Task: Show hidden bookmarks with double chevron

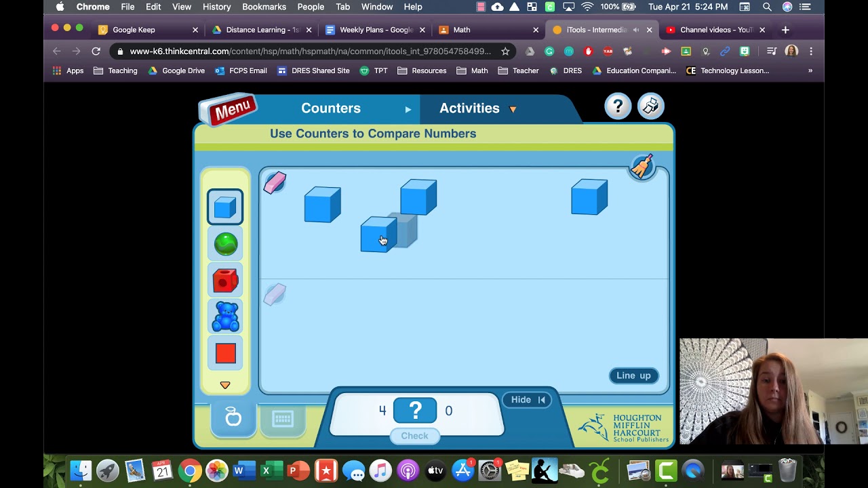Action: point(810,70)
